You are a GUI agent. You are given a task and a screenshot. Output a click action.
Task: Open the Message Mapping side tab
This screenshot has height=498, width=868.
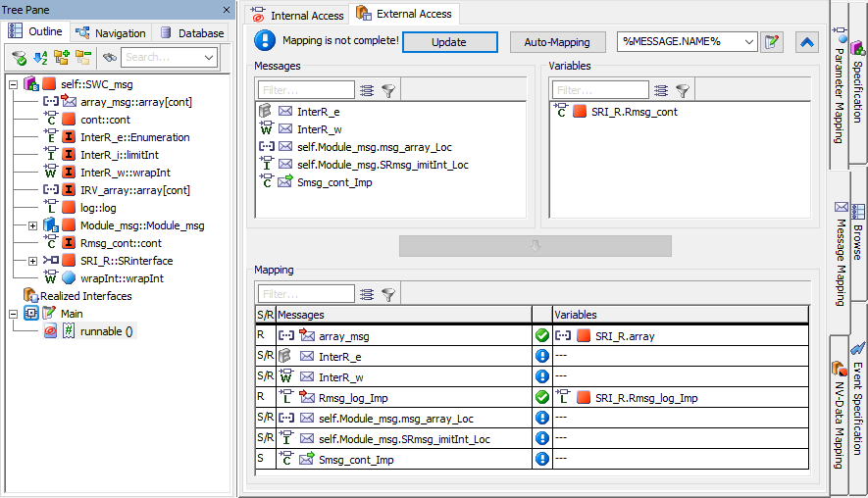pyautogui.click(x=841, y=254)
